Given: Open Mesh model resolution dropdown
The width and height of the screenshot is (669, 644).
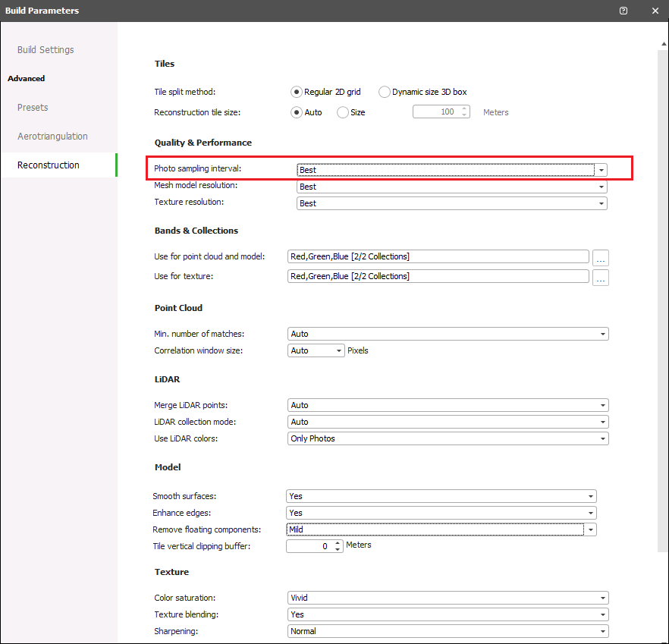Looking at the screenshot, I should 452,187.
